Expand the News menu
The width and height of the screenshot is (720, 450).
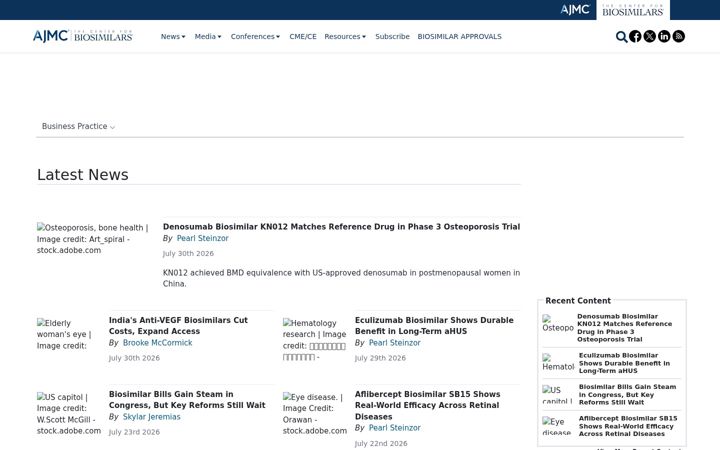[173, 37]
